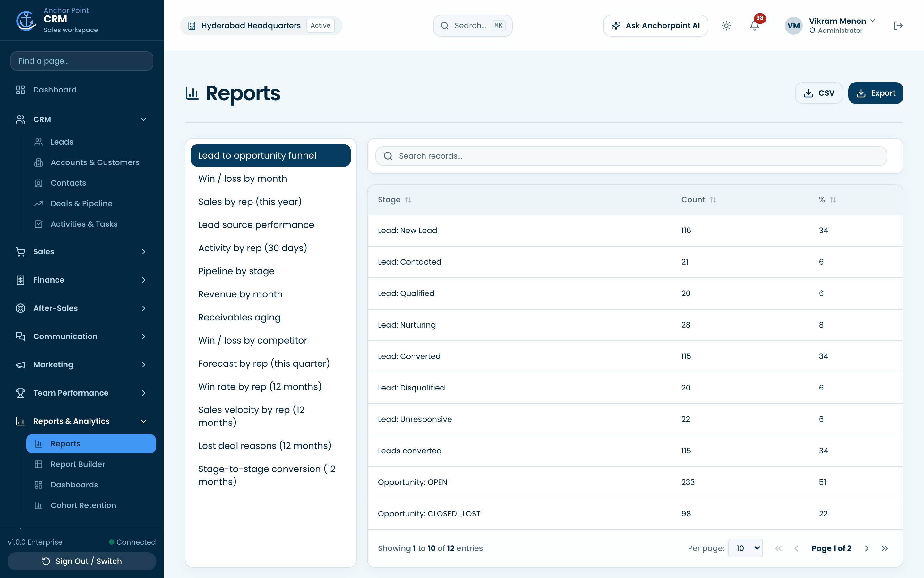The height and width of the screenshot is (578, 924).
Task: Select Lost deal reasons (12 months) report
Action: tap(271, 446)
